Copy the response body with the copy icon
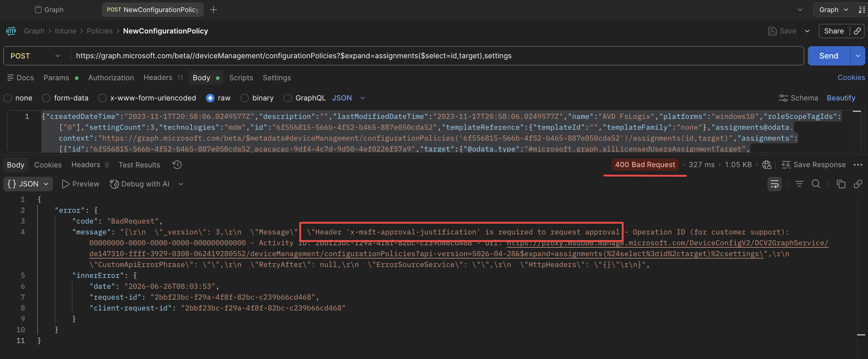 coord(841,184)
